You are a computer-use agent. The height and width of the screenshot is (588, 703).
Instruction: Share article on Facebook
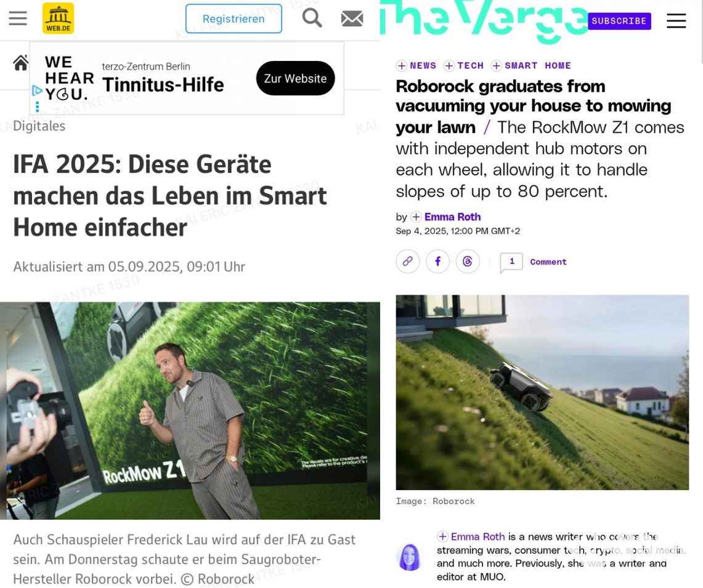[x=437, y=261]
